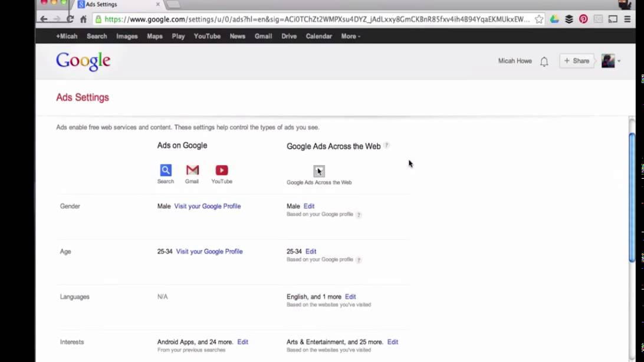
Task: Open News in Google bar
Action: 238,36
